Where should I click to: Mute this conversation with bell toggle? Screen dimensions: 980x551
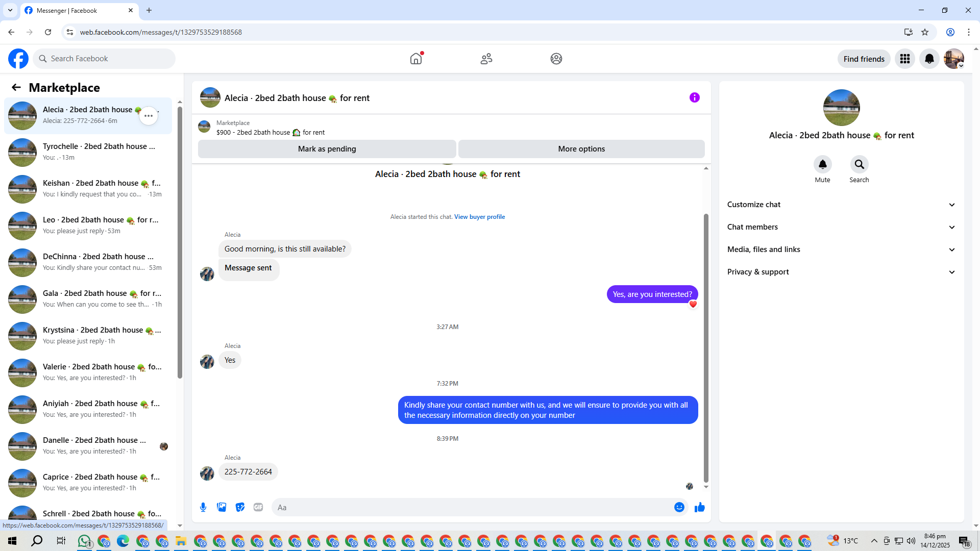pos(822,164)
